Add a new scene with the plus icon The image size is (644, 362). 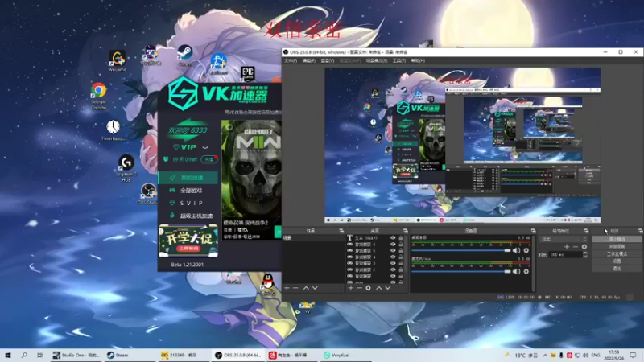pyautogui.click(x=287, y=288)
